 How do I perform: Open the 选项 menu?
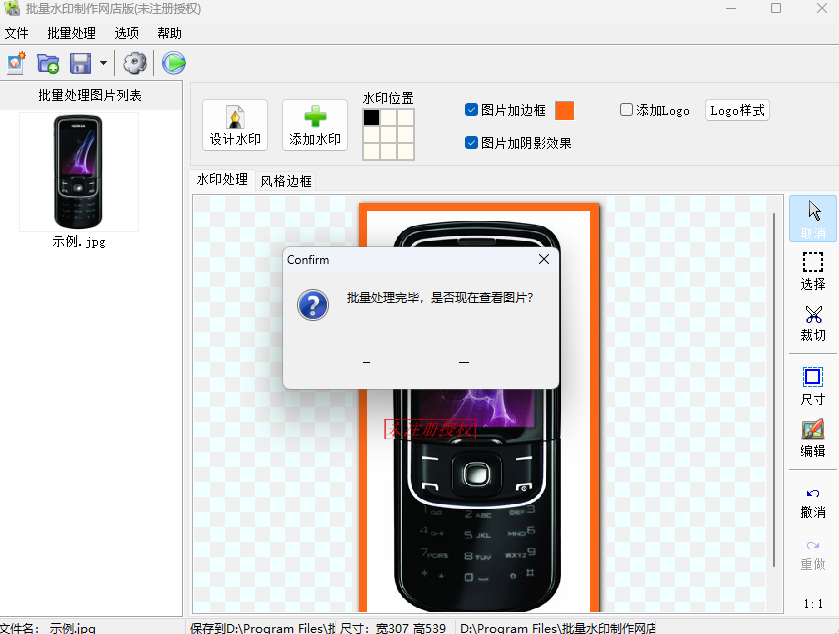[126, 33]
